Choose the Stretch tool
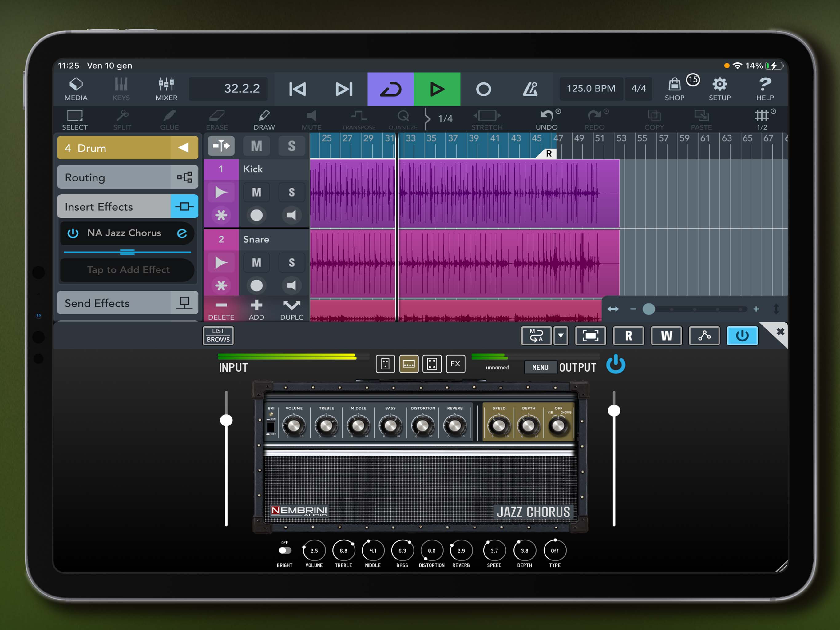The image size is (840, 630). [487, 120]
